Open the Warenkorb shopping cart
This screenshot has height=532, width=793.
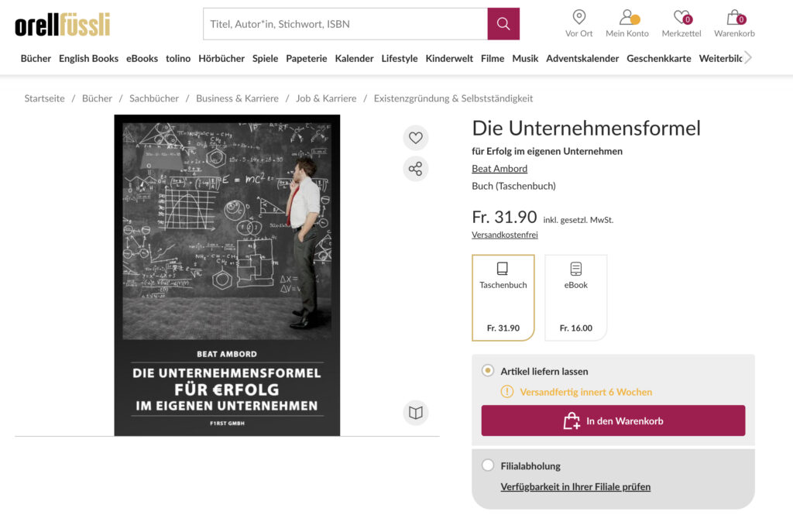[x=734, y=23]
